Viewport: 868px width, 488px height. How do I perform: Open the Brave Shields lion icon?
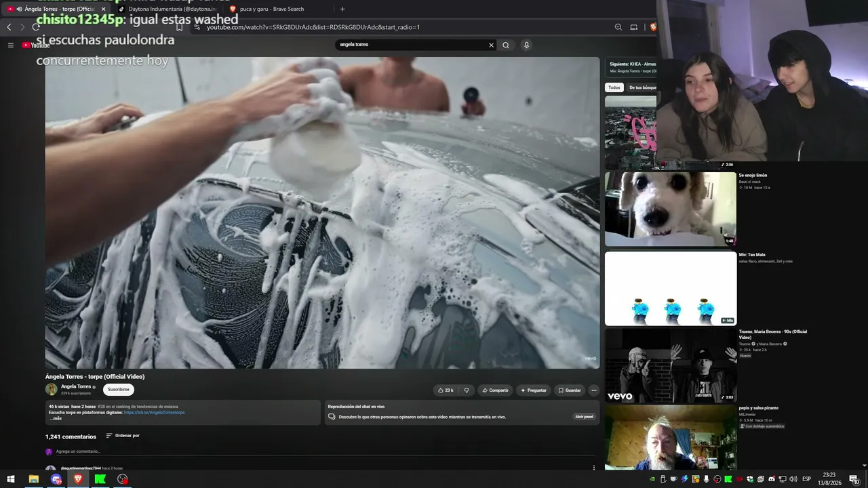coord(653,27)
